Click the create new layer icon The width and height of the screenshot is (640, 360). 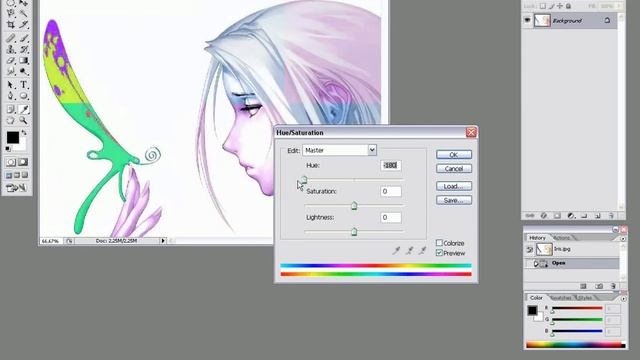[598, 216]
